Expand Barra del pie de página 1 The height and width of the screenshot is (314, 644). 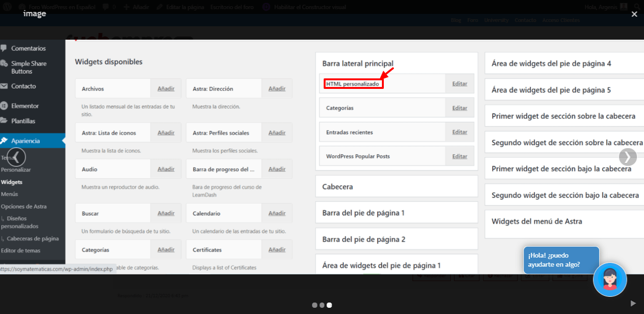397,213
